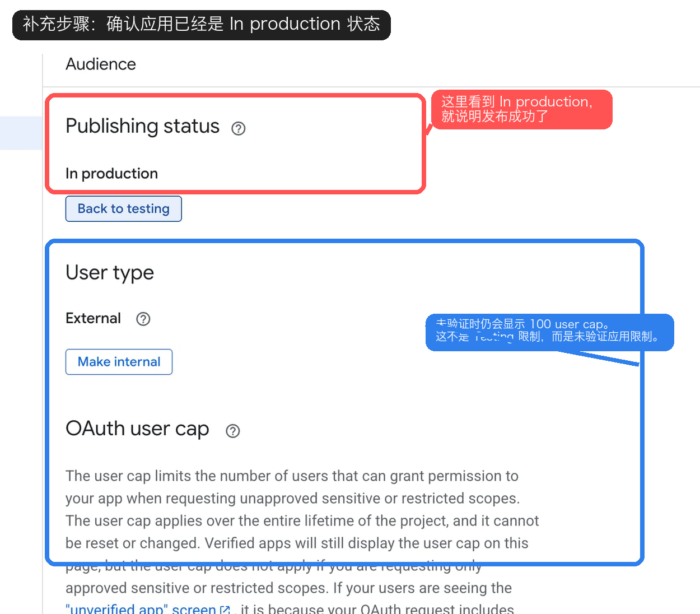The height and width of the screenshot is (614, 700).
Task: Select the In production status text
Action: click(111, 174)
